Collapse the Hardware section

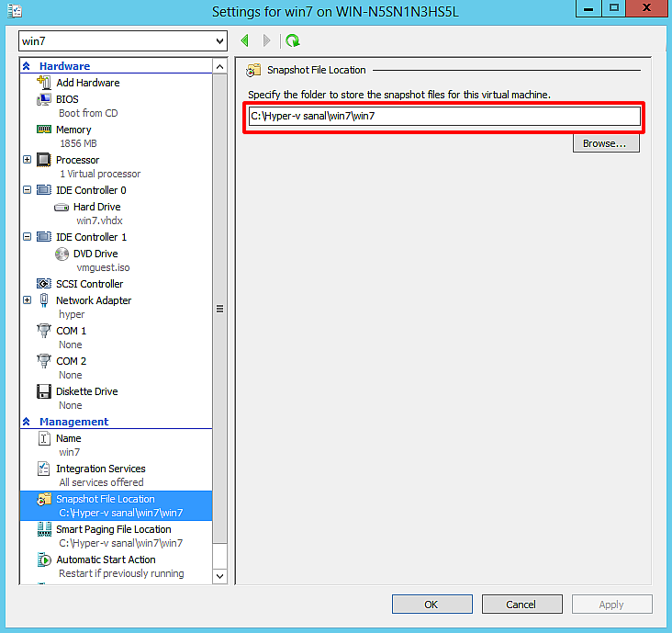(26, 65)
